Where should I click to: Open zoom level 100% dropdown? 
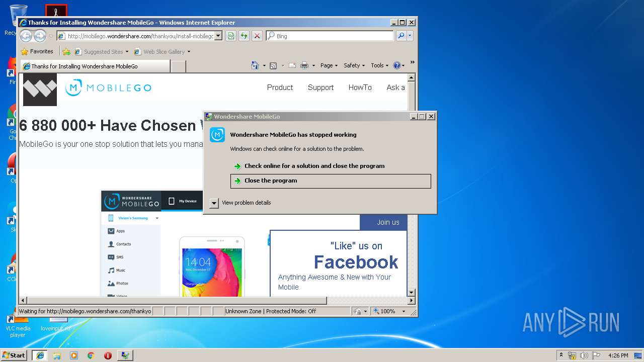pos(404,311)
